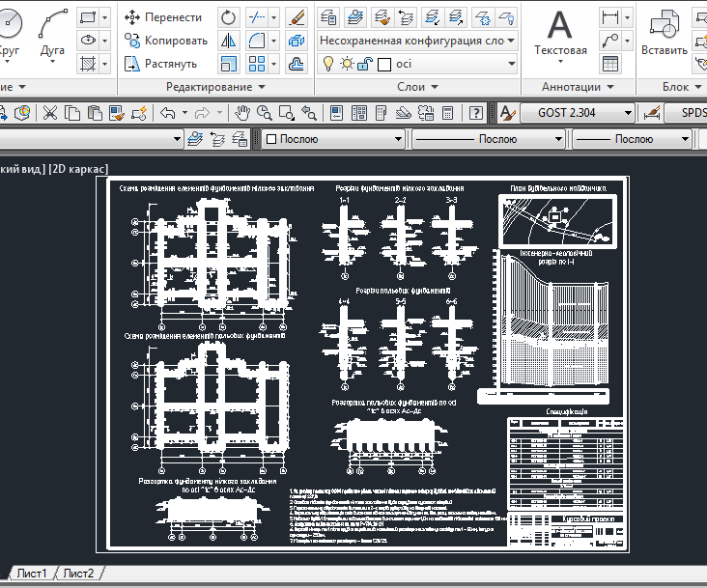Select the Arc (Дуга) drawing tool

[x=52, y=33]
